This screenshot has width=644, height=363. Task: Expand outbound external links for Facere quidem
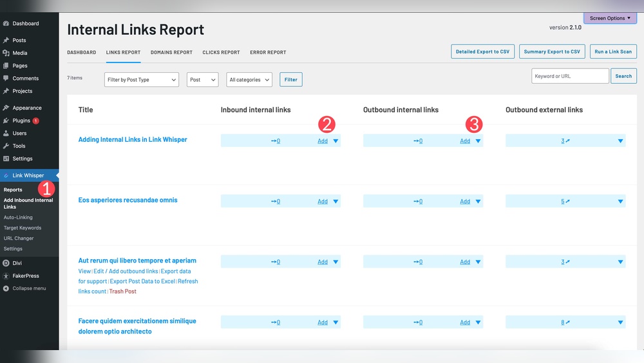click(620, 322)
